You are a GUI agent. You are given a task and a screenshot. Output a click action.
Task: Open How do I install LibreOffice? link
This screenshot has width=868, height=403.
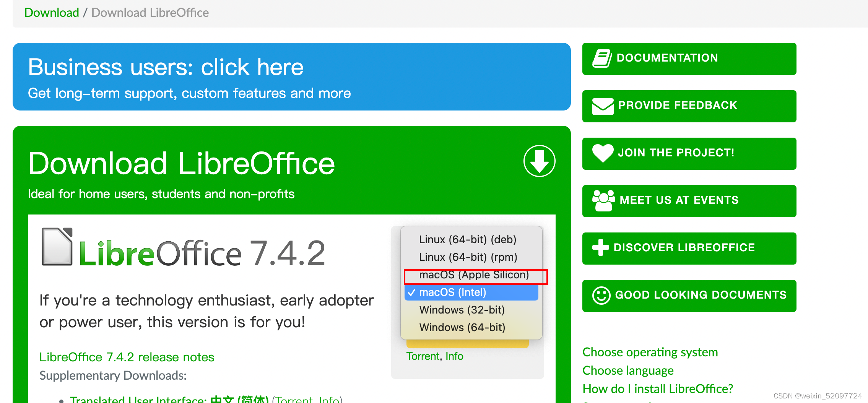point(658,389)
